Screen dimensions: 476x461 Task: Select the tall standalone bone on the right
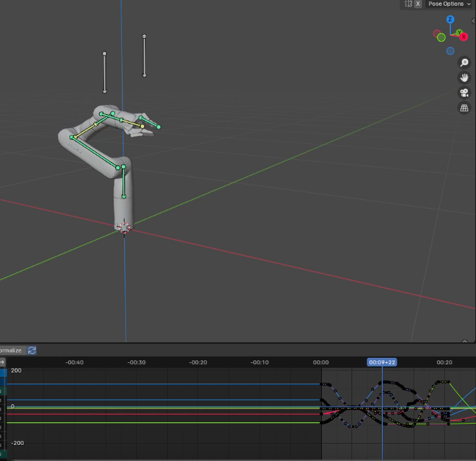144,55
